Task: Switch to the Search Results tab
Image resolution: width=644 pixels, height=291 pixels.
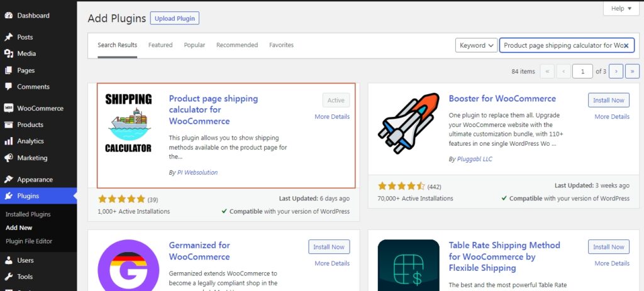Action: pos(118,45)
